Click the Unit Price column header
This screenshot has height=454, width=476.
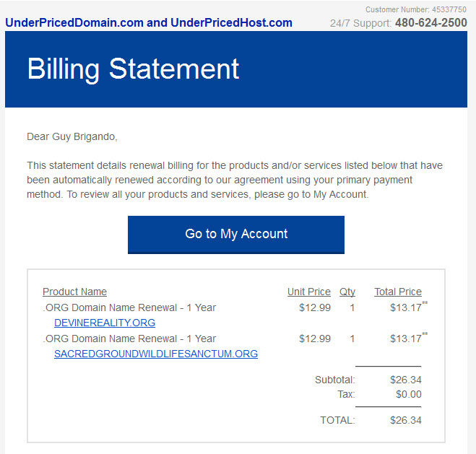point(308,292)
